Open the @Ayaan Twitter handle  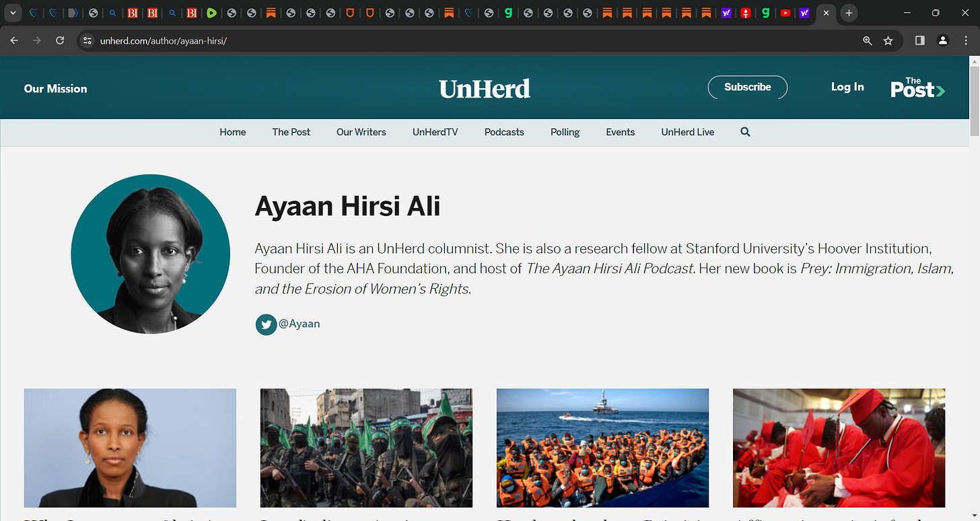click(299, 324)
